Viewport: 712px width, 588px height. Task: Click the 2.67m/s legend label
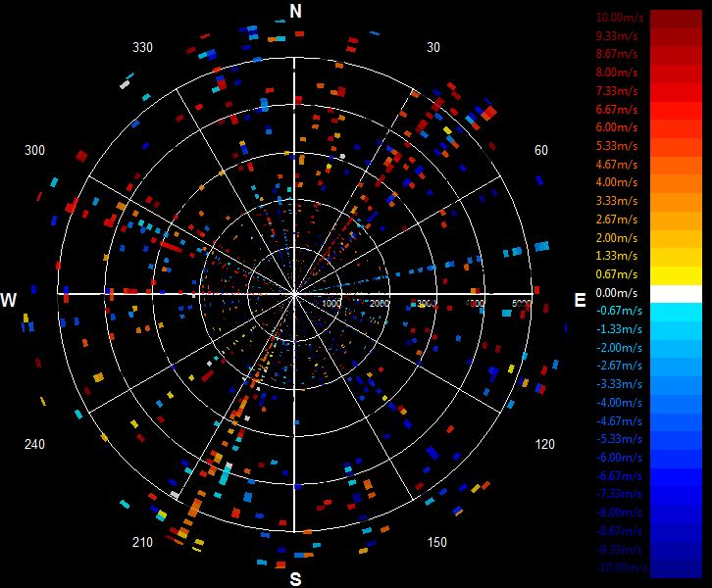[x=617, y=220]
